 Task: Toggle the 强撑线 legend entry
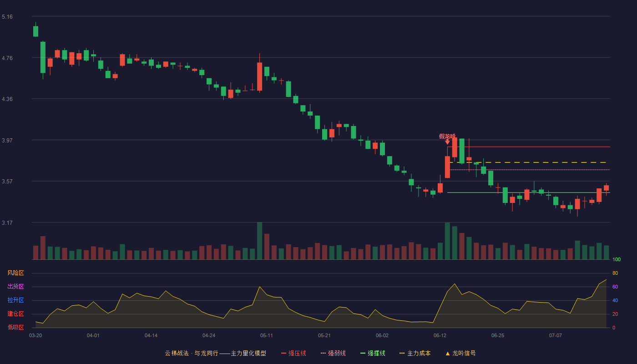coord(373,353)
